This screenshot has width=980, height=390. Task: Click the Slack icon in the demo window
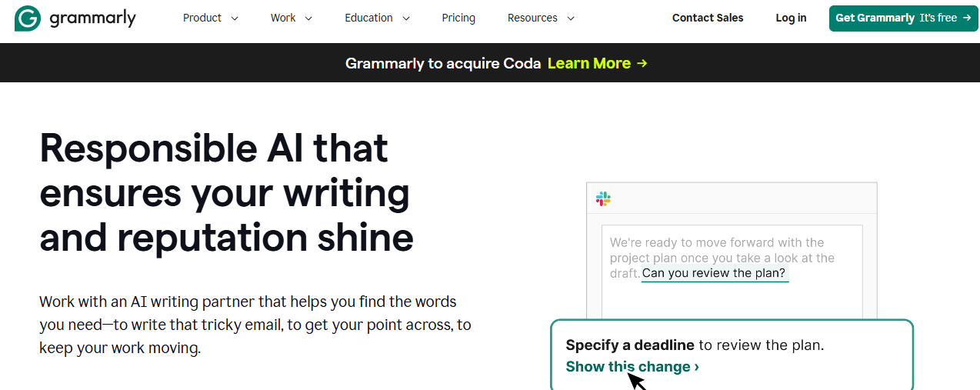[x=603, y=199]
